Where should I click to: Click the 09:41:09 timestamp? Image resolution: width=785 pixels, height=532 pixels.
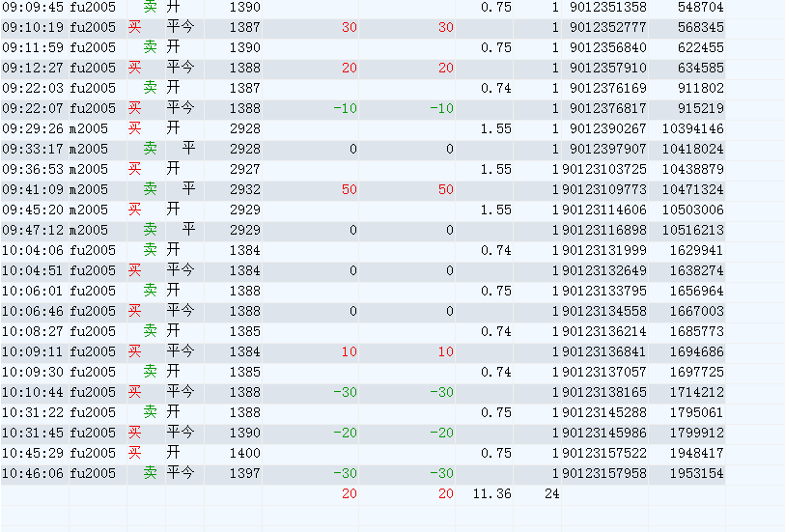point(34,189)
